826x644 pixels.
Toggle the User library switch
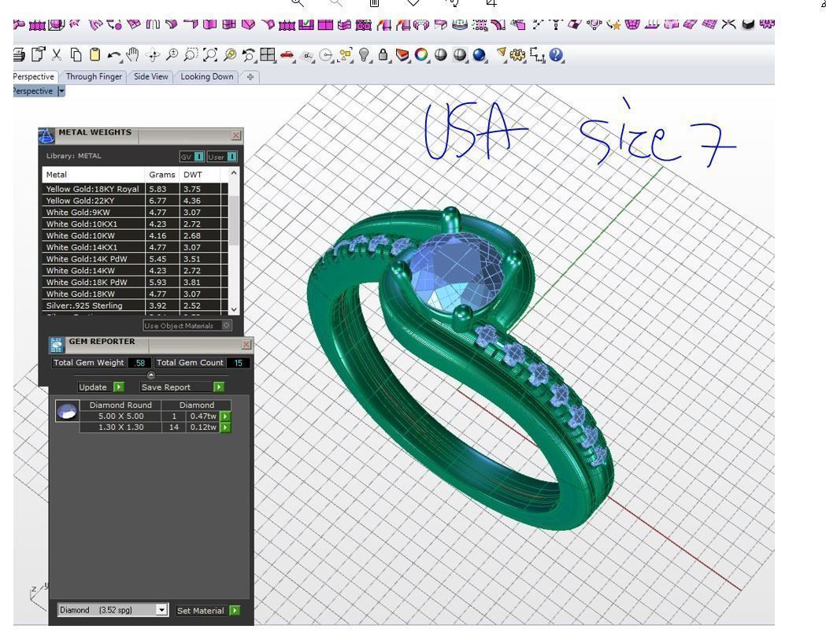222,157
